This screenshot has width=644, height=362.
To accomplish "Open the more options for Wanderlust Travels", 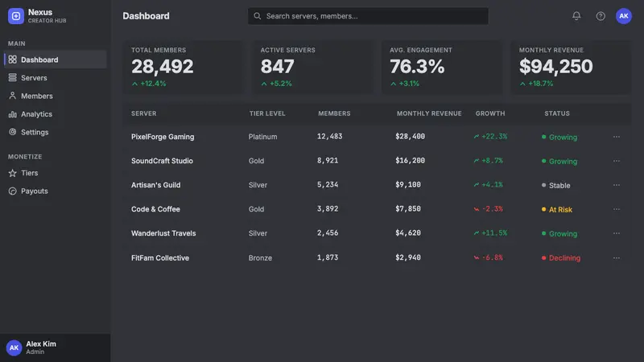I will (x=617, y=233).
